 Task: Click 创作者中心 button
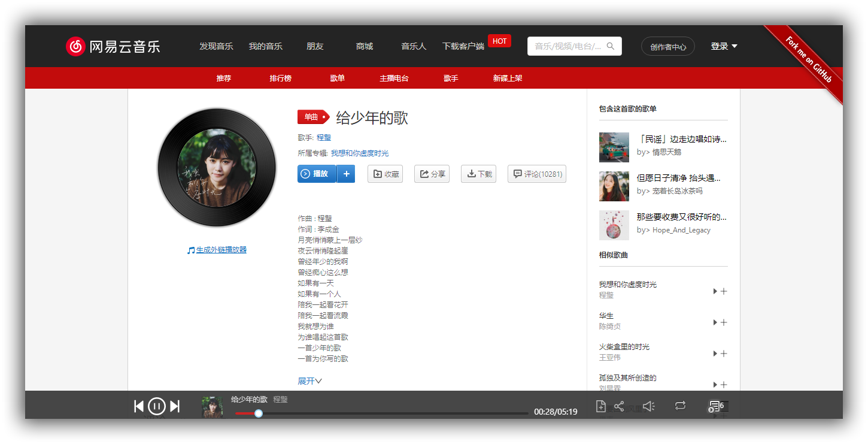[x=668, y=46]
